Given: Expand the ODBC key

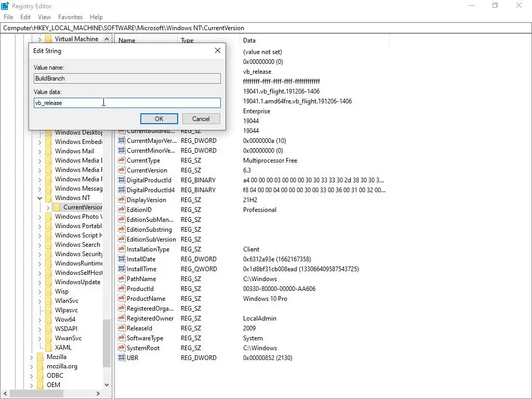Looking at the screenshot, I should click(32, 376).
